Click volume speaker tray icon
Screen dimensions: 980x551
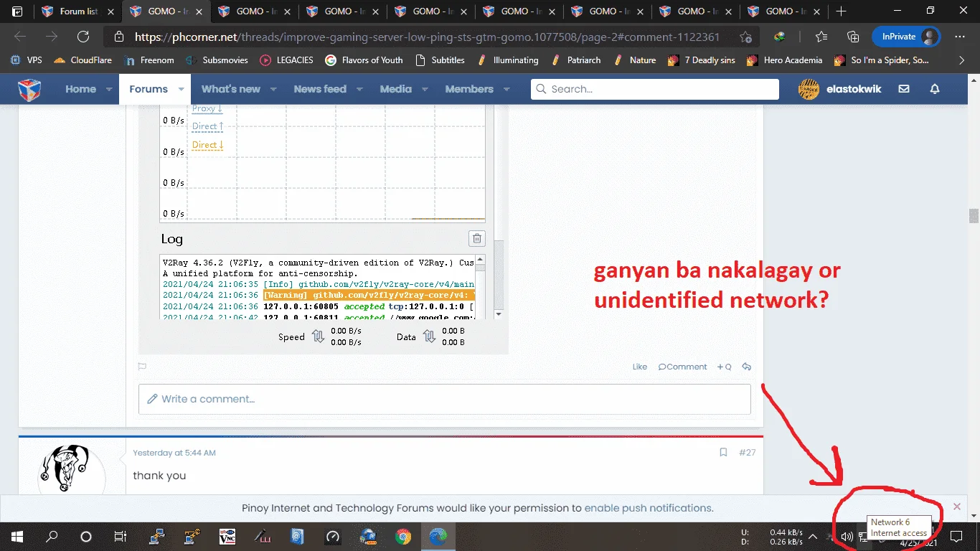pos(847,536)
